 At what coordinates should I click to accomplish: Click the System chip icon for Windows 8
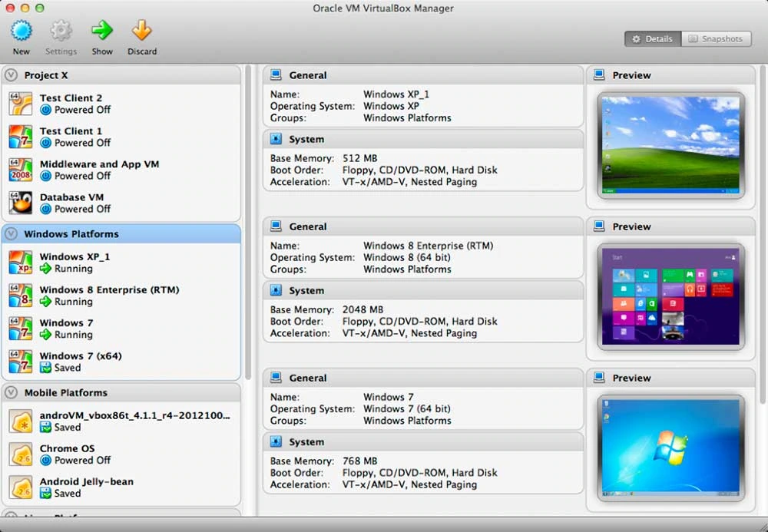(x=276, y=290)
